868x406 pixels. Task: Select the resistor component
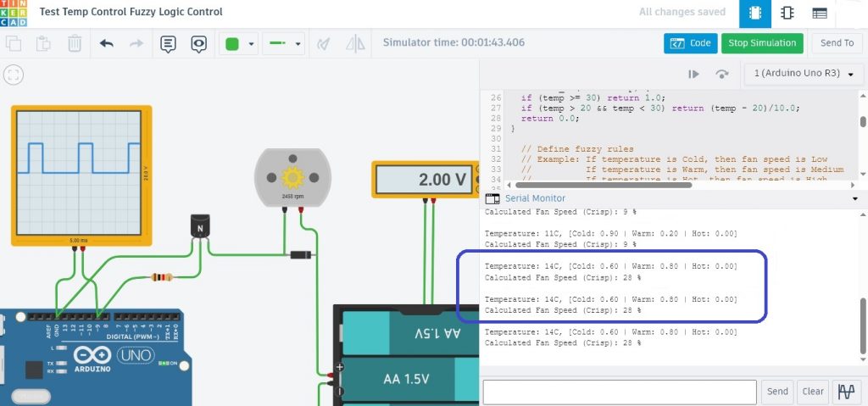(x=162, y=277)
